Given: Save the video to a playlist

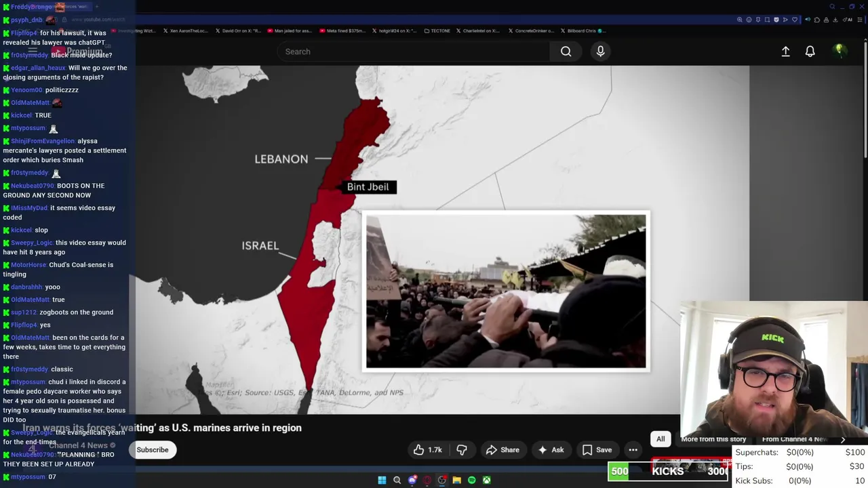Looking at the screenshot, I should [x=597, y=450].
